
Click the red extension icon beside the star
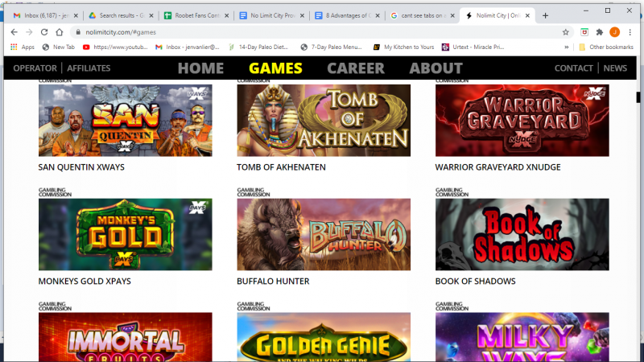pos(584,32)
